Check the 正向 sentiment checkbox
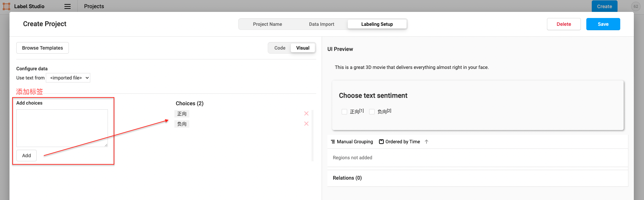This screenshot has width=644, height=200. (344, 112)
